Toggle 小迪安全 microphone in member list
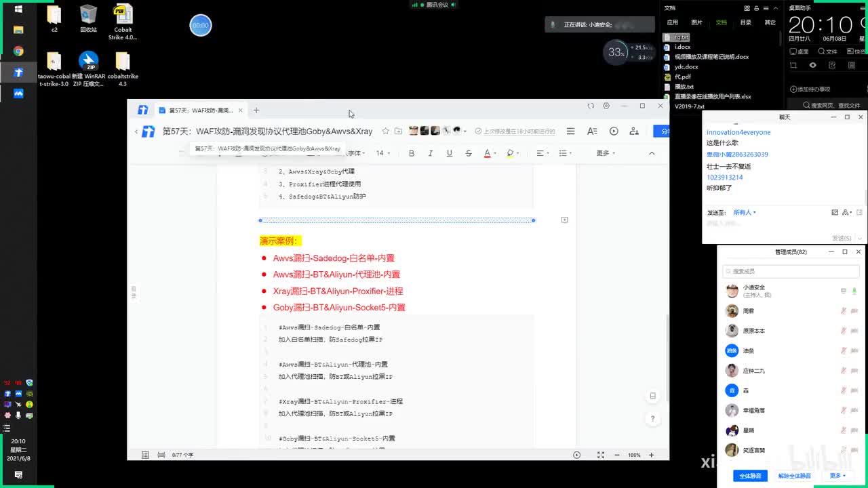This screenshot has height=488, width=868. pyautogui.click(x=854, y=291)
